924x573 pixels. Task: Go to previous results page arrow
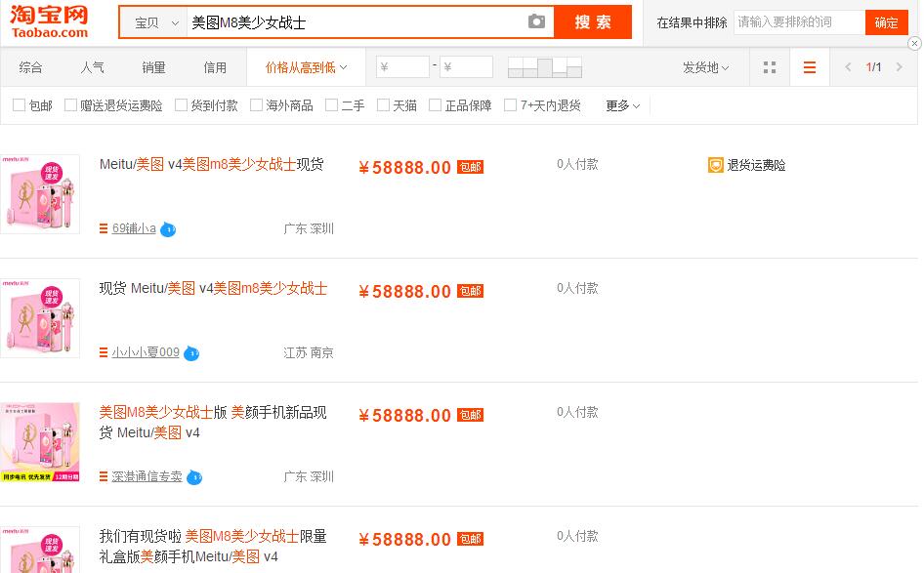click(x=848, y=67)
